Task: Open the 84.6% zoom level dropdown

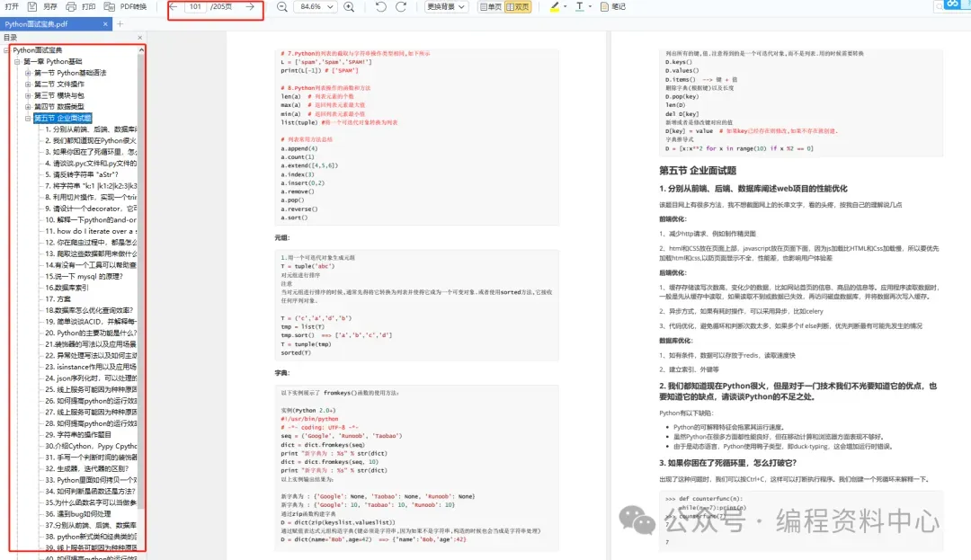Action: point(316,7)
